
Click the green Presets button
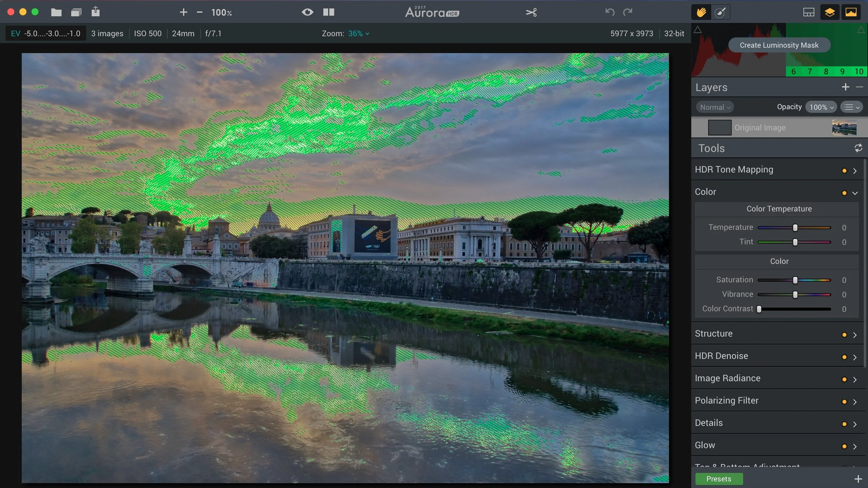click(x=718, y=479)
